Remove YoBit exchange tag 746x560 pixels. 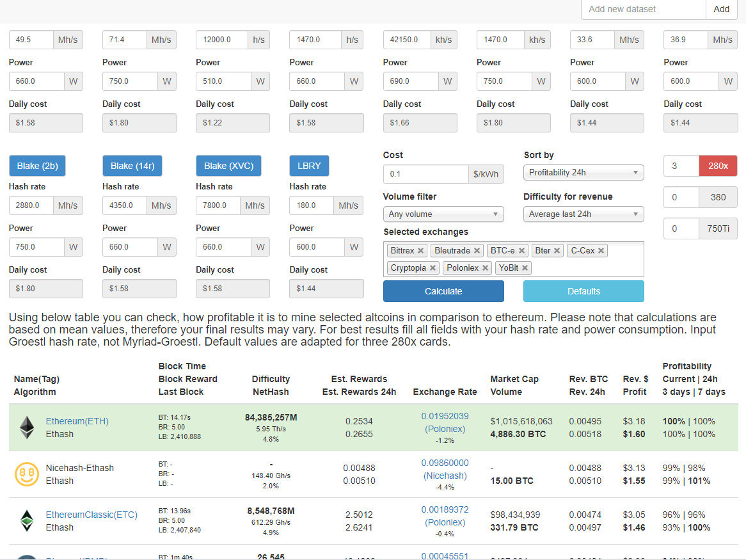point(525,268)
